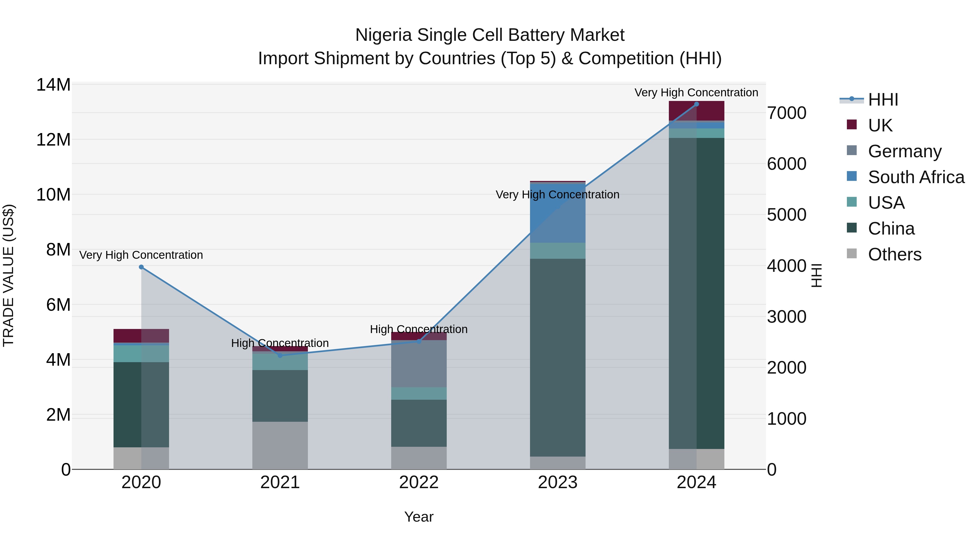The image size is (980, 551).
Task: Click the 2024 x-axis label
Action: point(697,482)
